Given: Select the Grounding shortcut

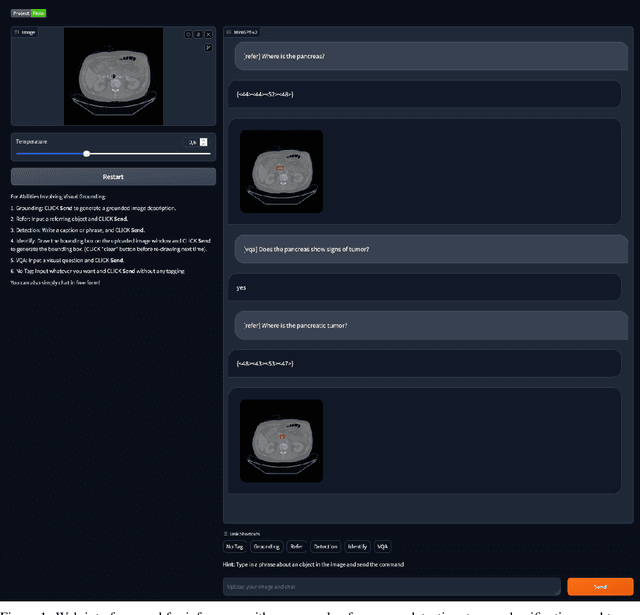Looking at the screenshot, I should point(267,546).
